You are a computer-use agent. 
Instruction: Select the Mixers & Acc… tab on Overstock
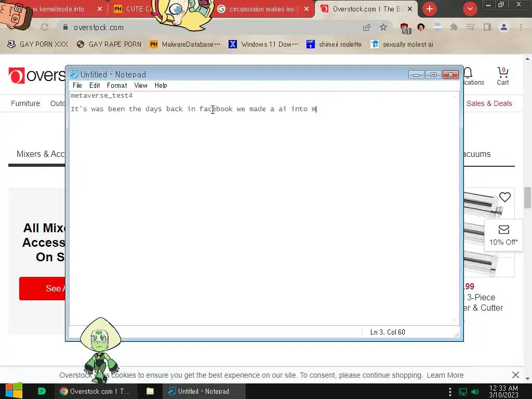[41, 154]
